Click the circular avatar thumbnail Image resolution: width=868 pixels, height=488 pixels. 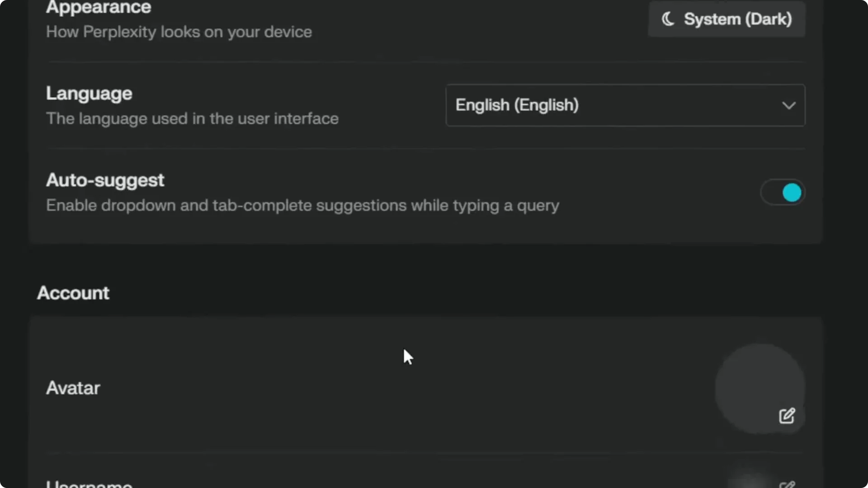pos(759,388)
